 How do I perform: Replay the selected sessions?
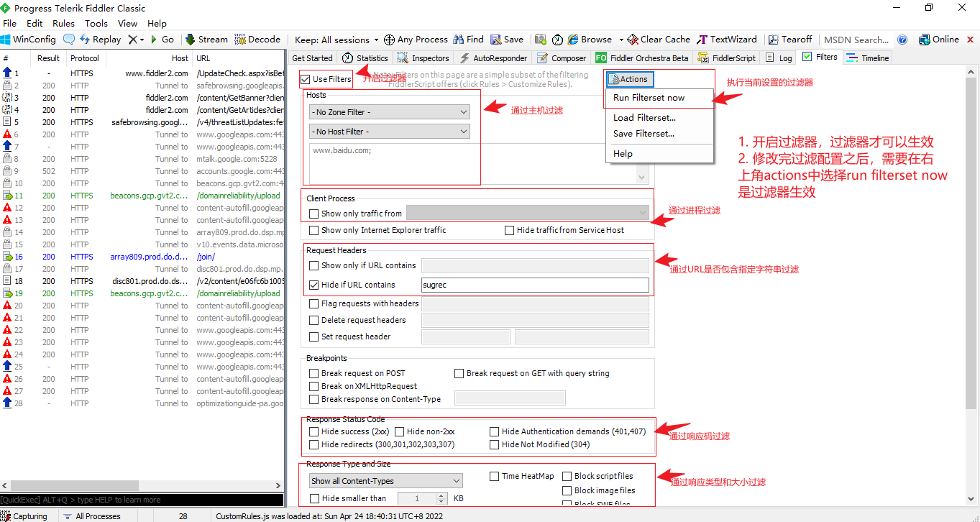point(100,40)
